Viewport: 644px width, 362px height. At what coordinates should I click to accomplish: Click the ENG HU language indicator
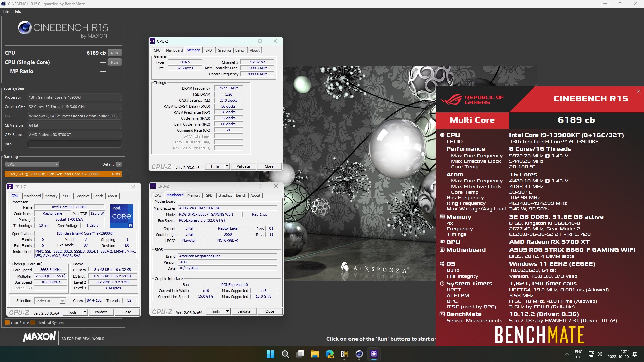point(579,354)
